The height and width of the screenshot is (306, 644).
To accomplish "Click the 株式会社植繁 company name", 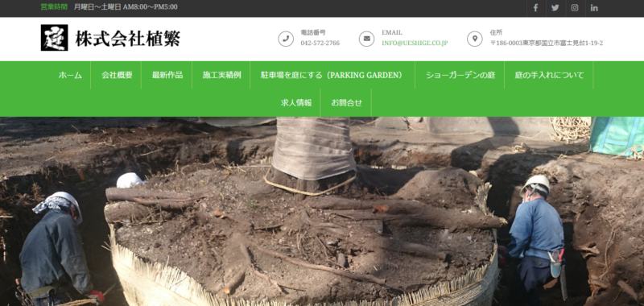I will click(128, 38).
